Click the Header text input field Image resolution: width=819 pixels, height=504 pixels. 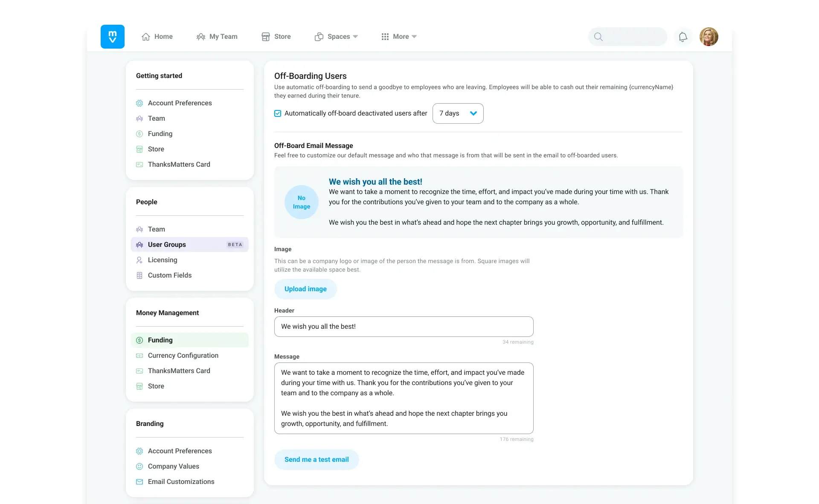(404, 327)
